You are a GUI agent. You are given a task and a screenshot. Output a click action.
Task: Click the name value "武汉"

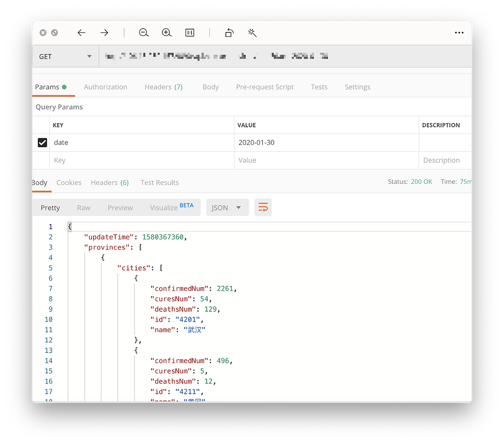pyautogui.click(x=194, y=330)
